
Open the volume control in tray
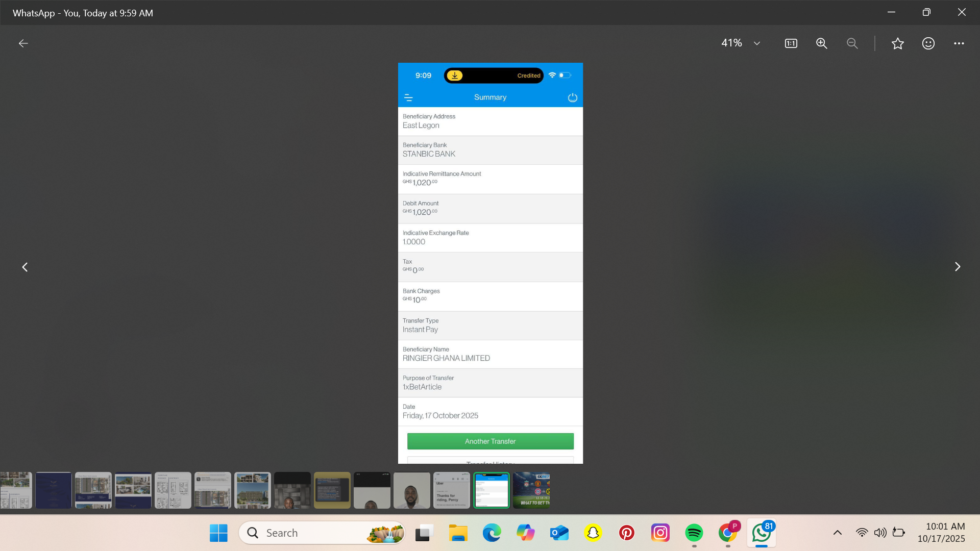coord(880,533)
